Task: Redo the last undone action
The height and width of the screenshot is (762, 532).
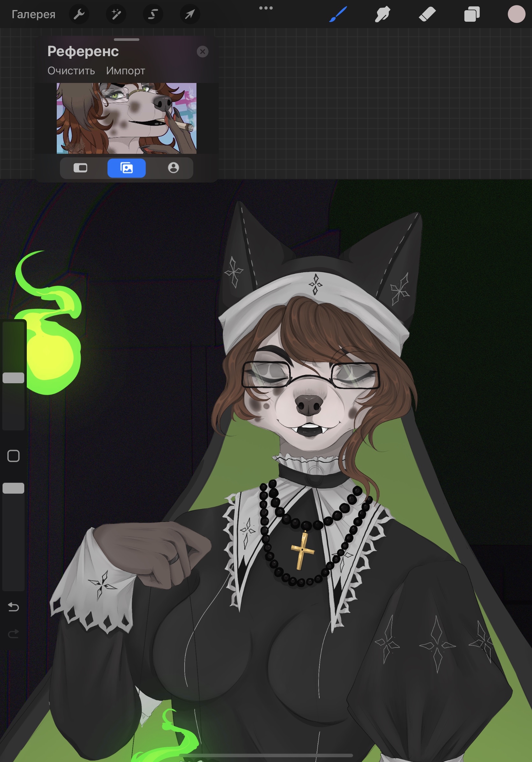Action: click(x=13, y=634)
